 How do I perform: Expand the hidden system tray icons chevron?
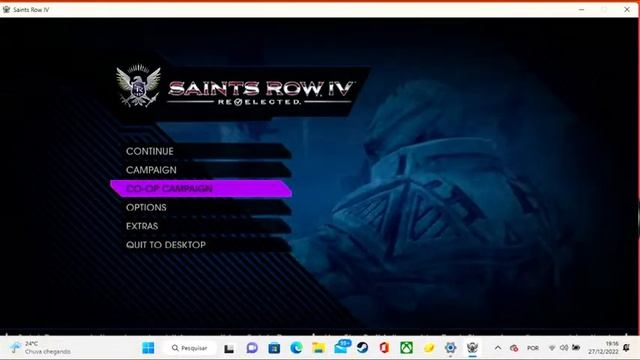[498, 348]
